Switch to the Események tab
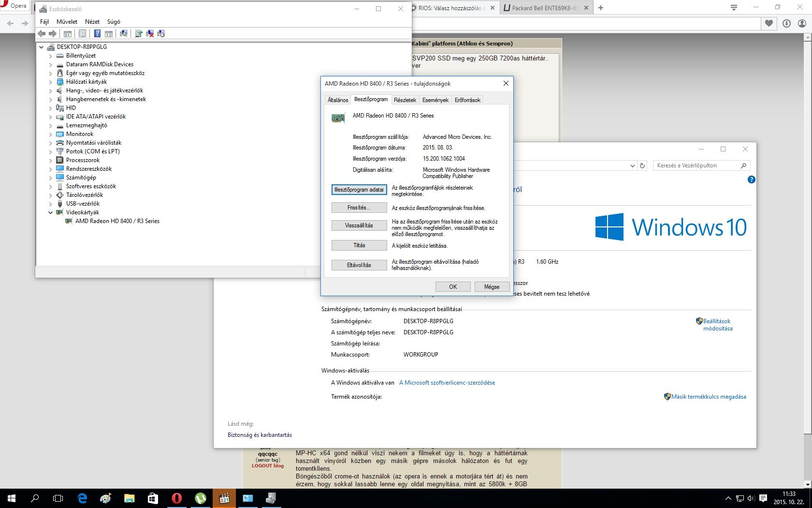 point(435,100)
